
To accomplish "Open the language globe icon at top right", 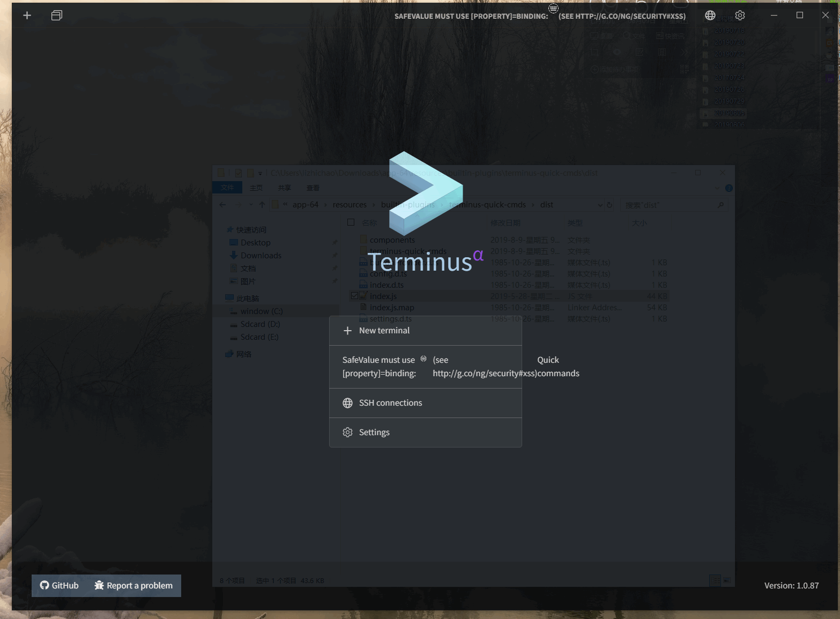I will coord(710,15).
